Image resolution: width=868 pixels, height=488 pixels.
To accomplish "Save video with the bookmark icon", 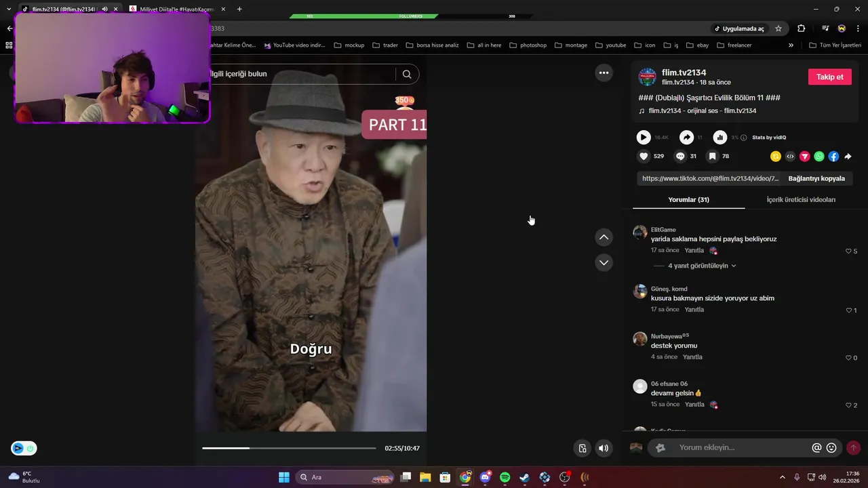I will pyautogui.click(x=712, y=156).
